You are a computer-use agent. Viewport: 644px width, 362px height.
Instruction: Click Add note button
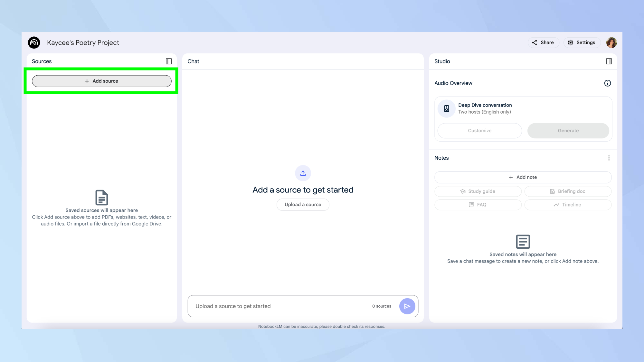523,177
